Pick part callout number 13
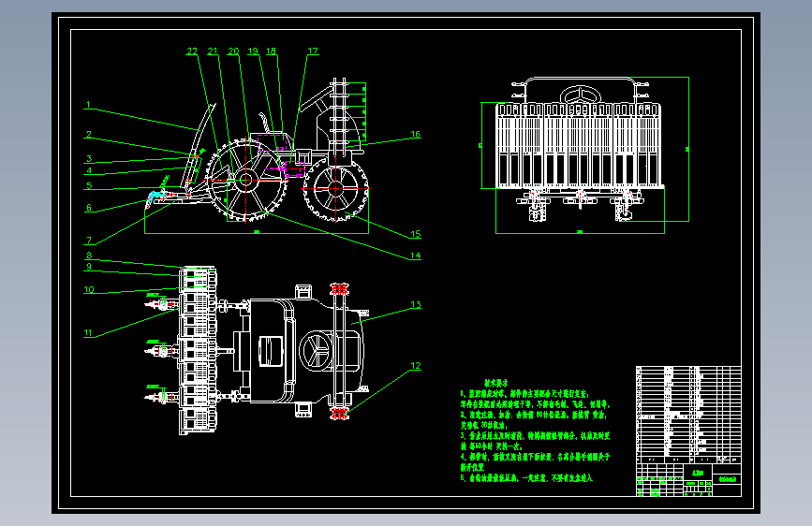This screenshot has width=812, height=526. (416, 305)
